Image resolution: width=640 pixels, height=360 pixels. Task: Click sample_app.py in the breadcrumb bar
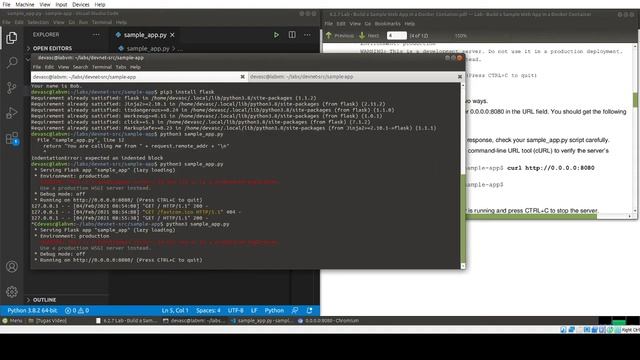click(x=148, y=49)
